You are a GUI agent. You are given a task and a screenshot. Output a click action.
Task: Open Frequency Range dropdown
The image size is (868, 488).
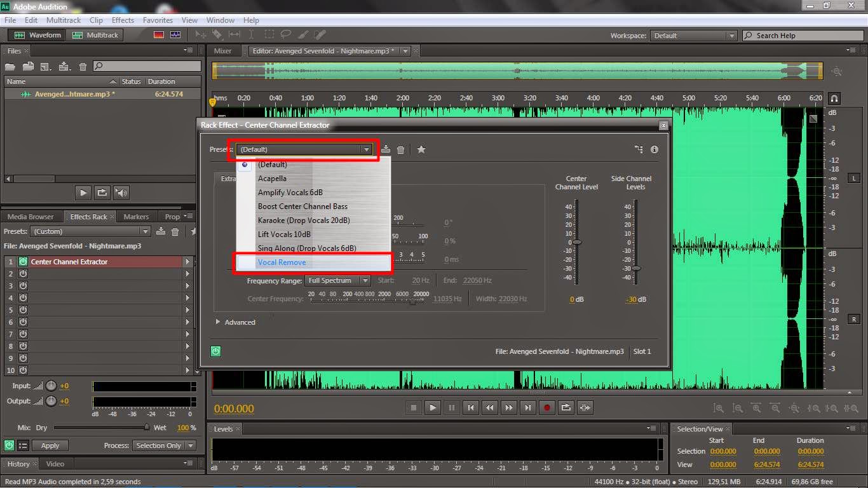coord(338,280)
